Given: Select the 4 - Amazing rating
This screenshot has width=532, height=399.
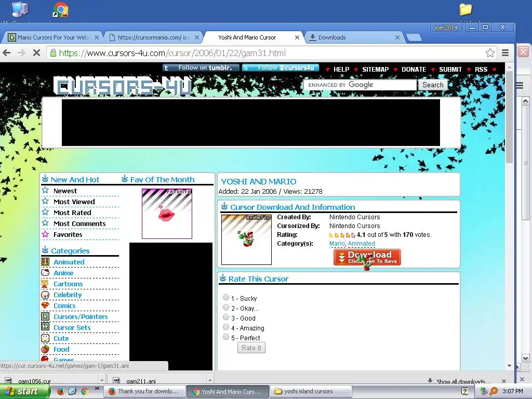Looking at the screenshot, I should pos(226,327).
